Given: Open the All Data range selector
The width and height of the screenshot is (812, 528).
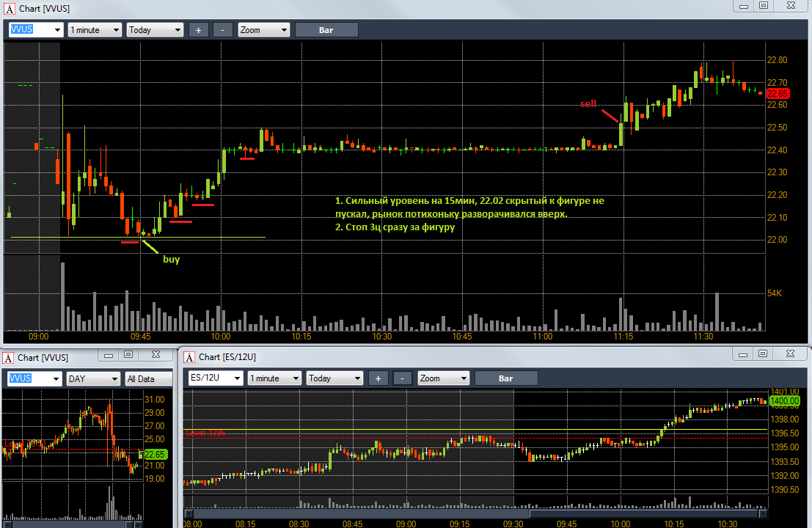Looking at the screenshot, I should 149,379.
